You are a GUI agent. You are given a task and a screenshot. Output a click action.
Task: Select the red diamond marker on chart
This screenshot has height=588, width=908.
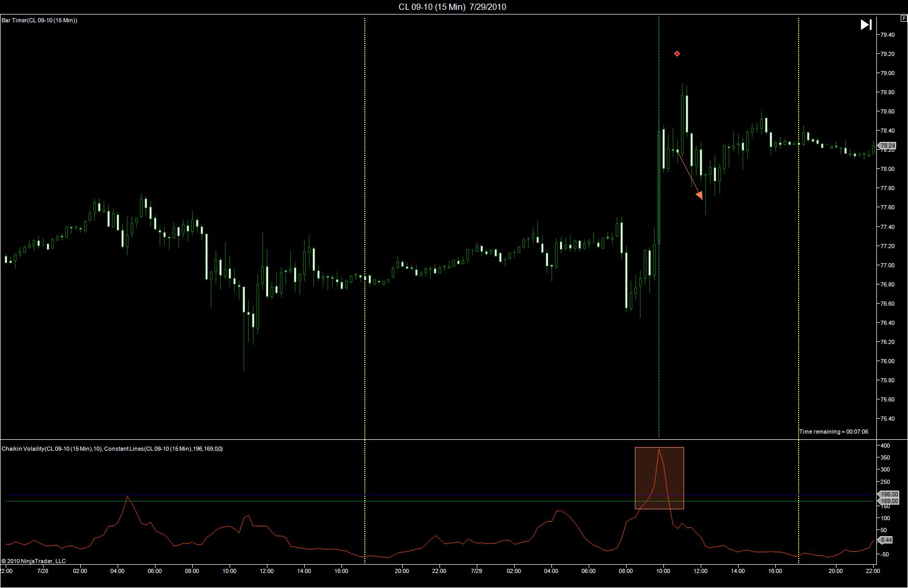click(x=677, y=54)
